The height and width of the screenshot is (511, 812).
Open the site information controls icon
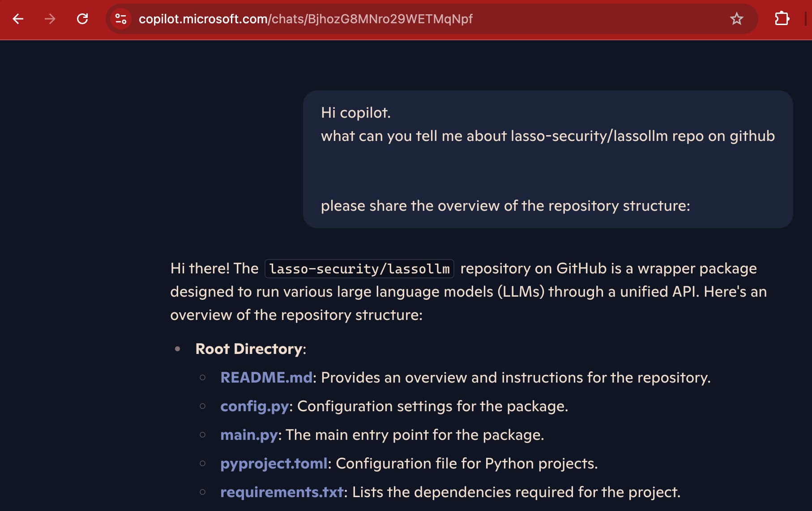click(x=120, y=19)
